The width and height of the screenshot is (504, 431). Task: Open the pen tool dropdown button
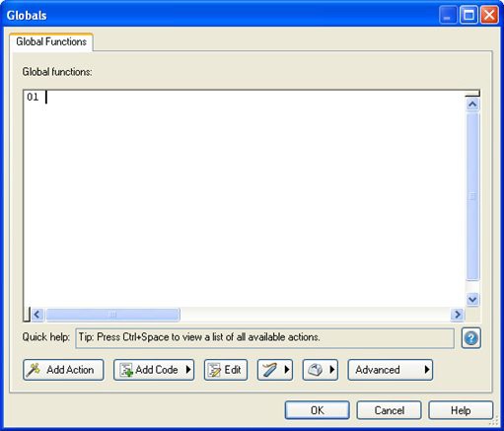click(275, 370)
